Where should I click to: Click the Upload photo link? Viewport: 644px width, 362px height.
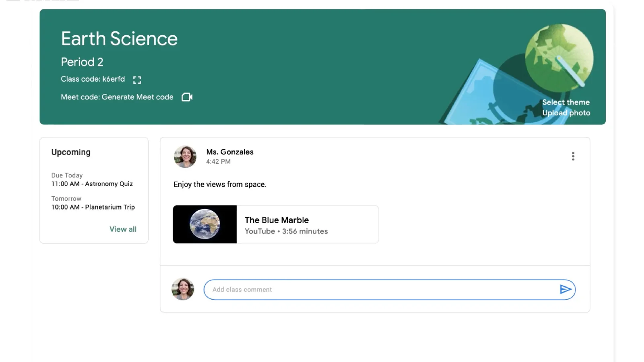click(x=566, y=113)
